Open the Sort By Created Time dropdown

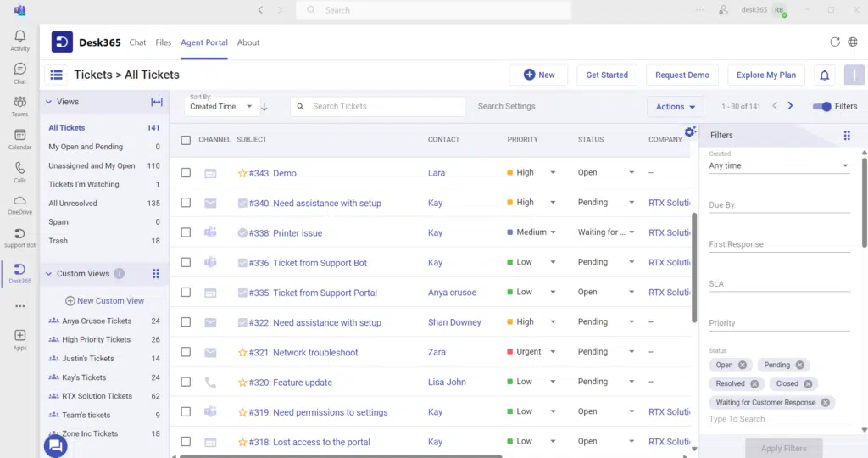pyautogui.click(x=222, y=107)
